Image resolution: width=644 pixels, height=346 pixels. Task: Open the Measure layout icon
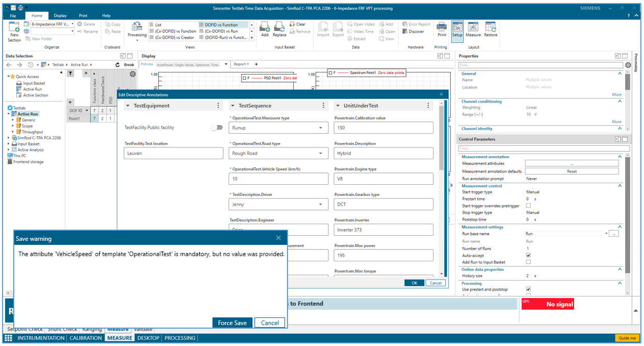tap(473, 29)
